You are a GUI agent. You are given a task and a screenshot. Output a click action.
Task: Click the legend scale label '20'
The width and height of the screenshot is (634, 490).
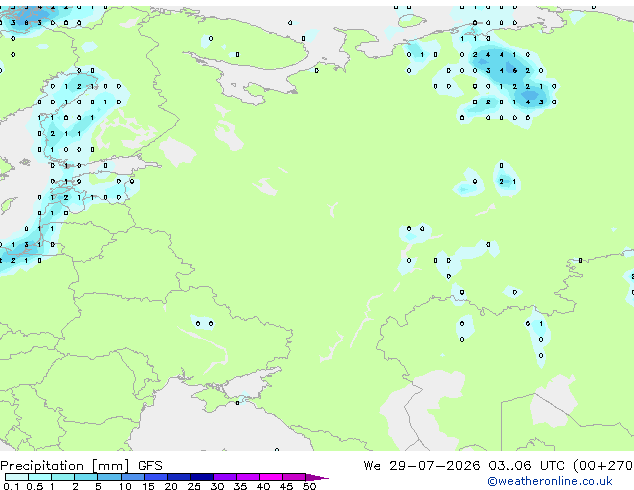(171, 486)
